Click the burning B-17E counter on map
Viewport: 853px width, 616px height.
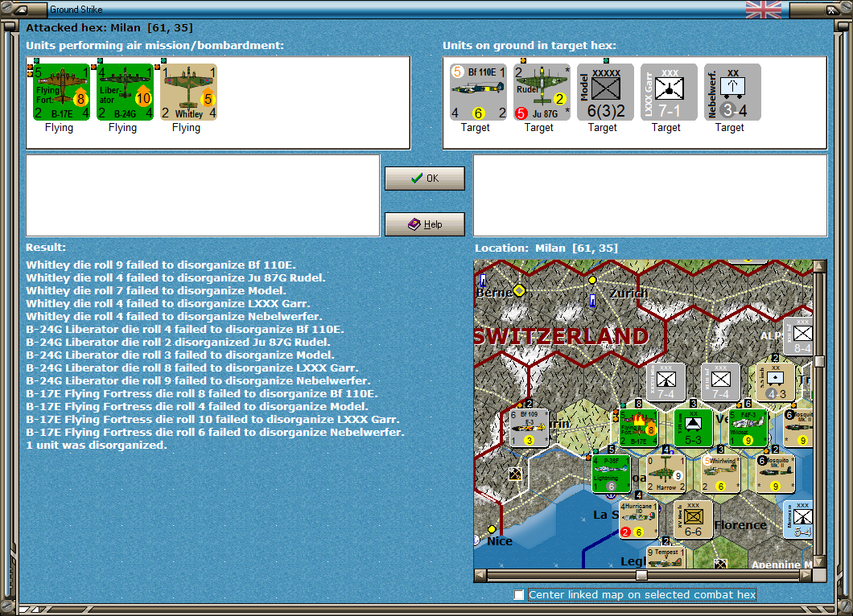[x=639, y=428]
